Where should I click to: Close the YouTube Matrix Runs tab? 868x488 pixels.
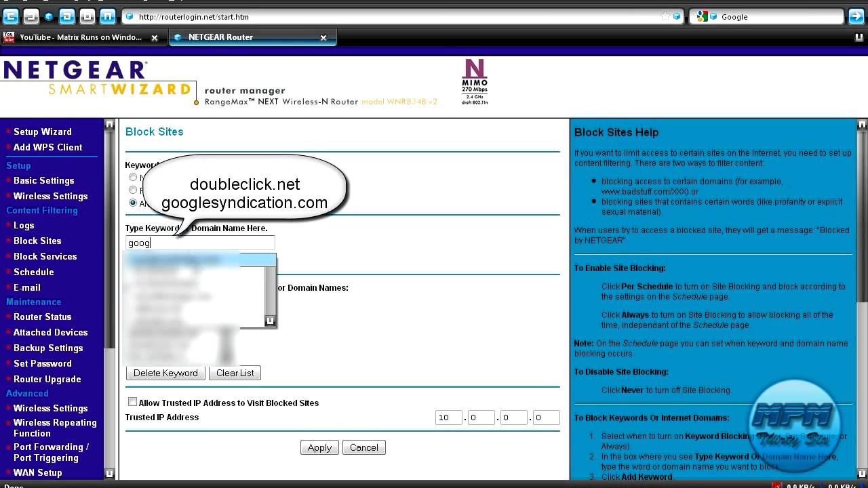[x=155, y=38]
